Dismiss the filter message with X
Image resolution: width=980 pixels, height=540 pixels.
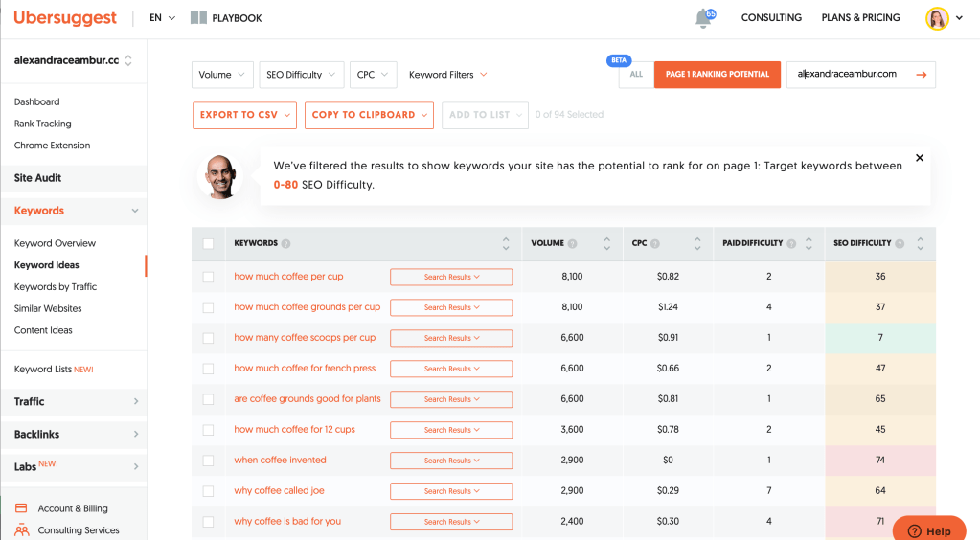pos(920,157)
